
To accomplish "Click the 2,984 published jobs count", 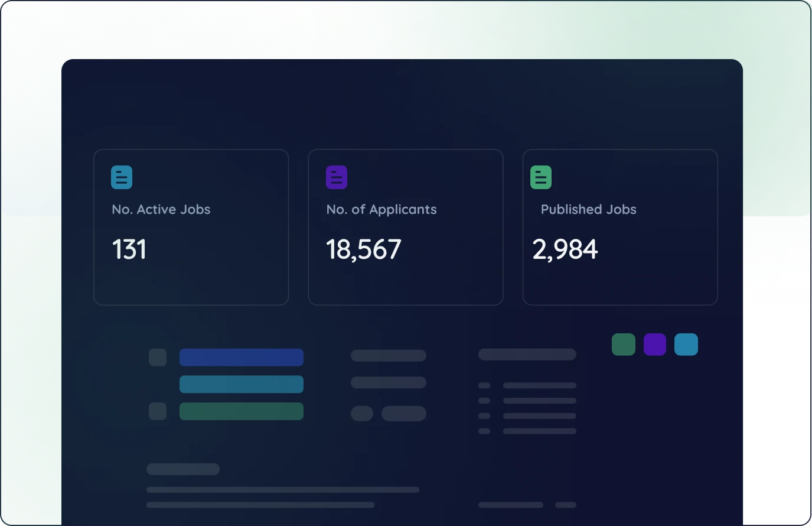I will [565, 249].
